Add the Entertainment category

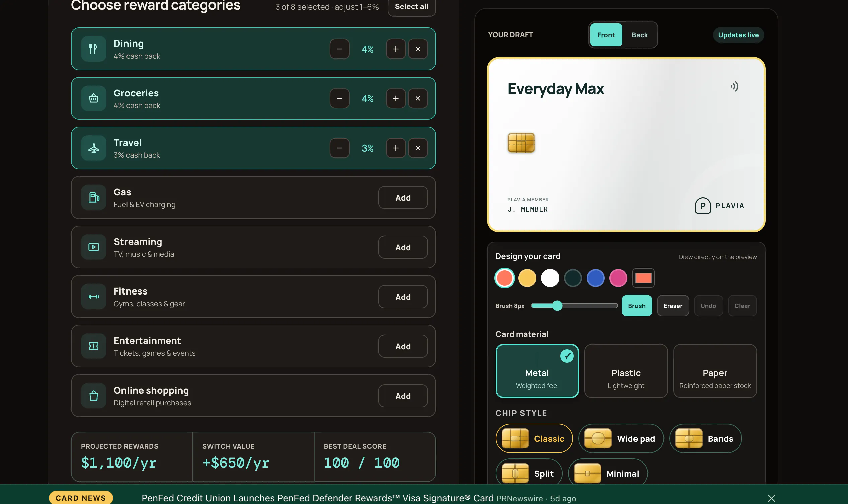click(x=403, y=346)
